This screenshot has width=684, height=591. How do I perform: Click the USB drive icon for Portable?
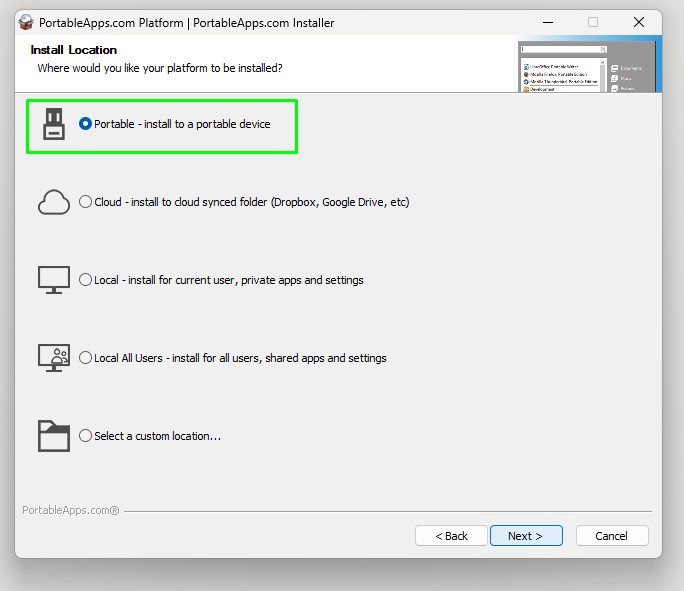pos(53,124)
